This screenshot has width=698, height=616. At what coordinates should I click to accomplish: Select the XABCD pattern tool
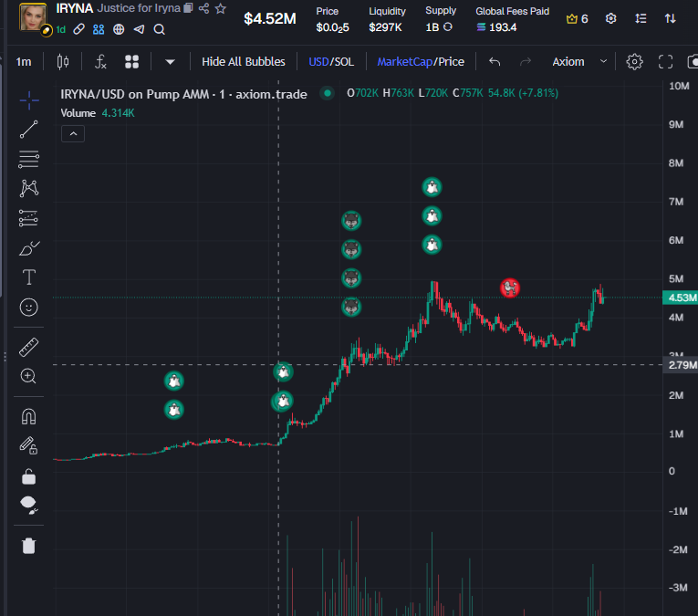(29, 188)
